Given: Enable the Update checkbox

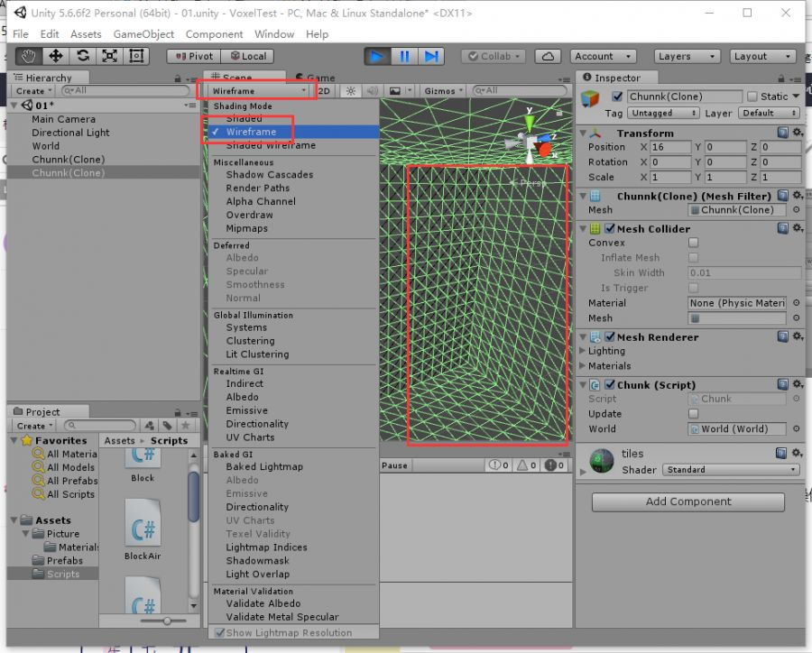Looking at the screenshot, I should (694, 413).
